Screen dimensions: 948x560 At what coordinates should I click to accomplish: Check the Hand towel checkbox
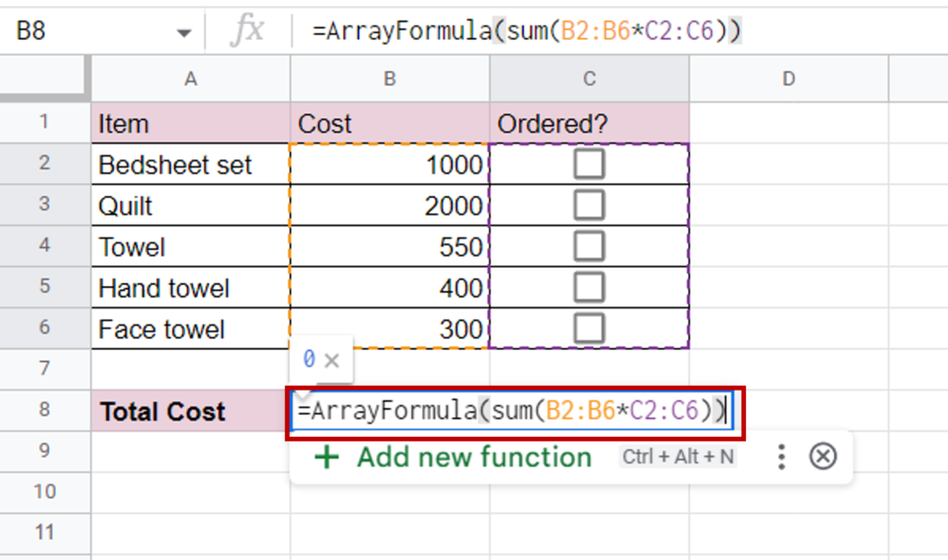click(x=589, y=288)
